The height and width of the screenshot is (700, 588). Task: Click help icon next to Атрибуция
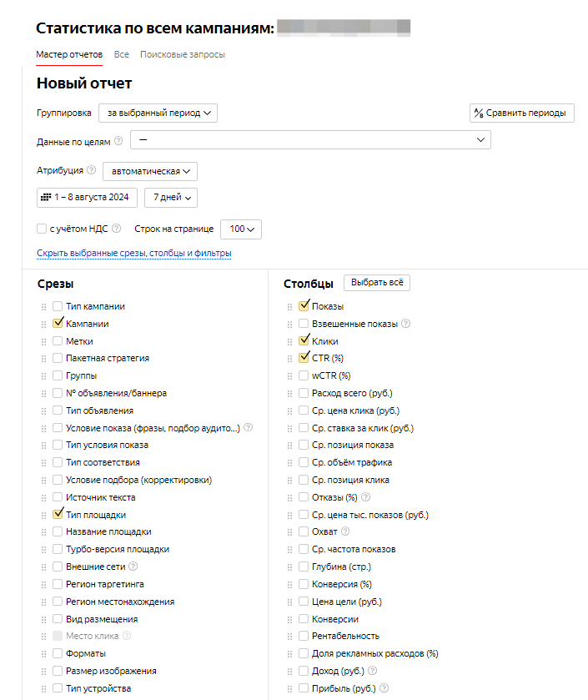tap(91, 170)
